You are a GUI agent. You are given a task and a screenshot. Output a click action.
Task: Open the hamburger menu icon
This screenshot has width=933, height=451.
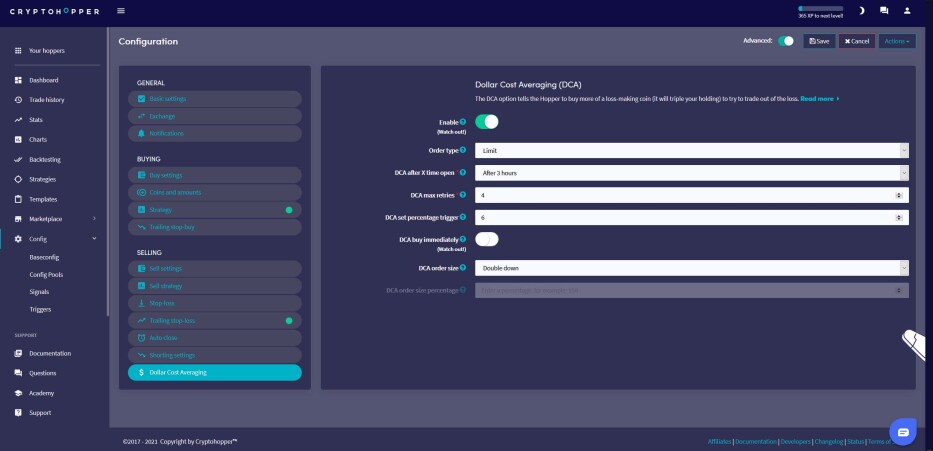pyautogui.click(x=121, y=11)
